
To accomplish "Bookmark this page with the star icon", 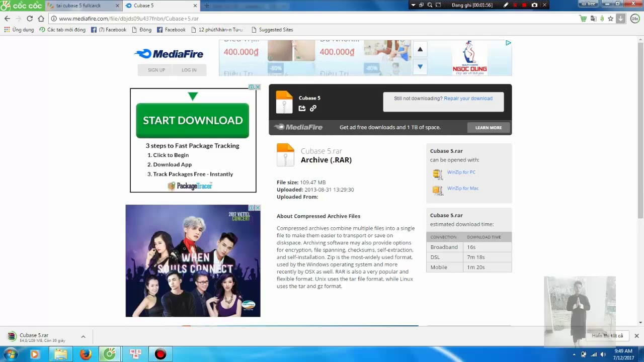I will point(610,19).
